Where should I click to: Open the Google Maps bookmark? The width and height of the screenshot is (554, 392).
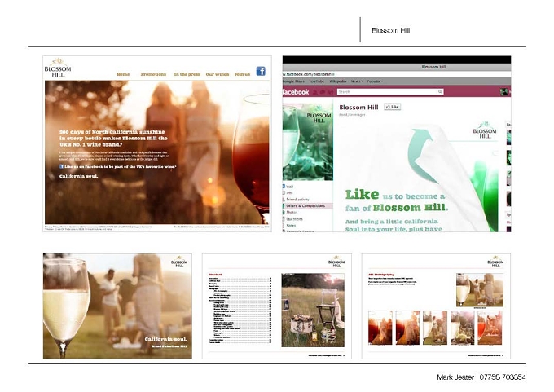(293, 81)
